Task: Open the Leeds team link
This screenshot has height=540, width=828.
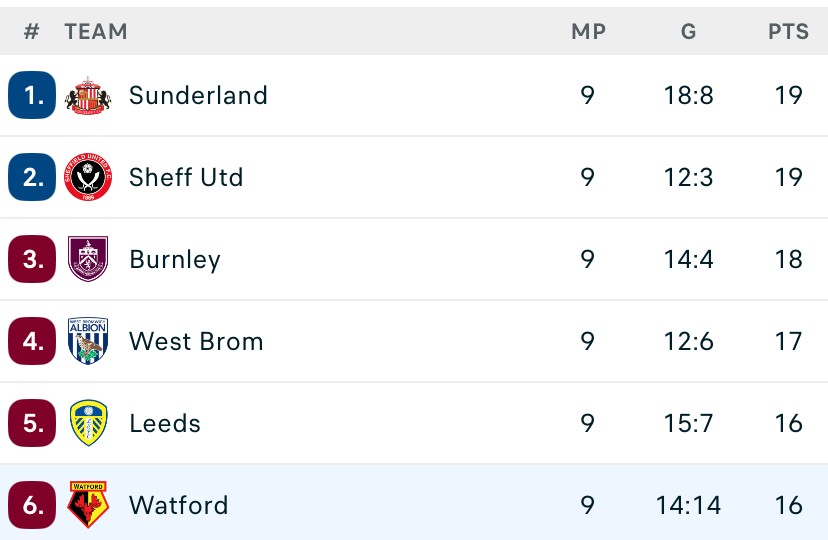Action: (165, 423)
